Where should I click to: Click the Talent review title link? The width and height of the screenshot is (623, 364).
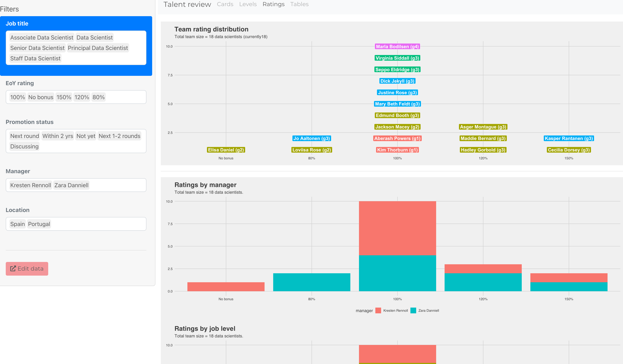(x=187, y=4)
